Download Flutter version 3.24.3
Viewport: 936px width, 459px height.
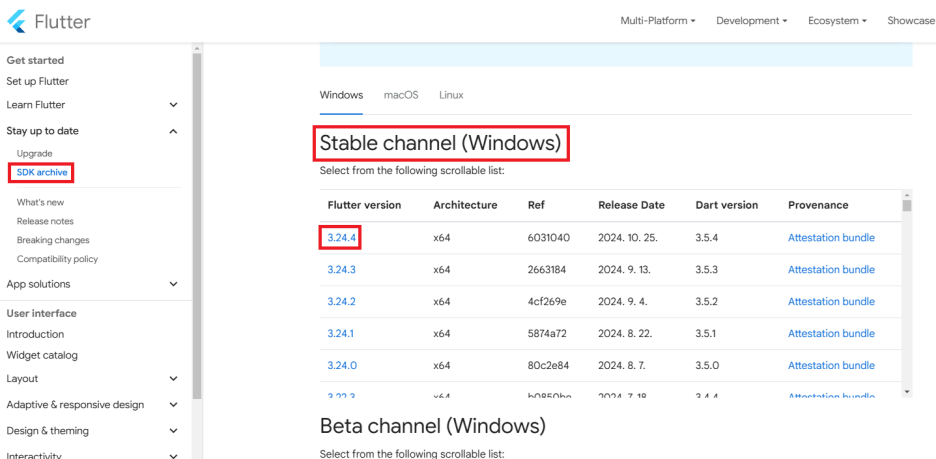341,270
